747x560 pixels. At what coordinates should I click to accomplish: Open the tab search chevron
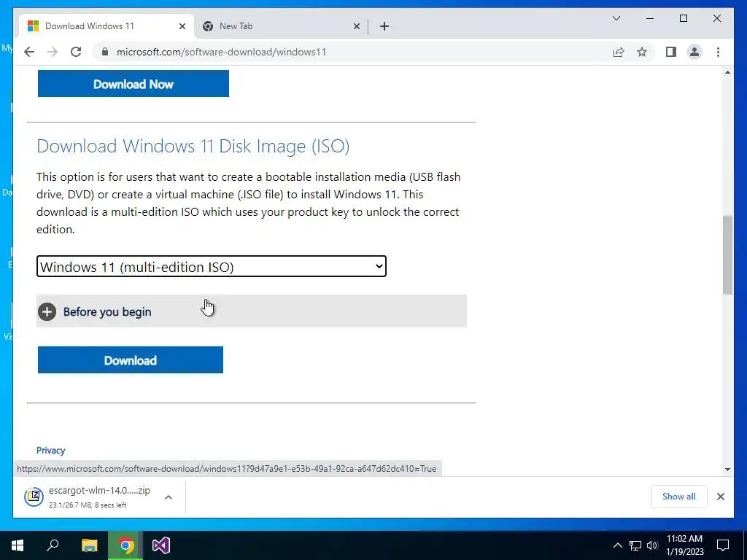616,18
